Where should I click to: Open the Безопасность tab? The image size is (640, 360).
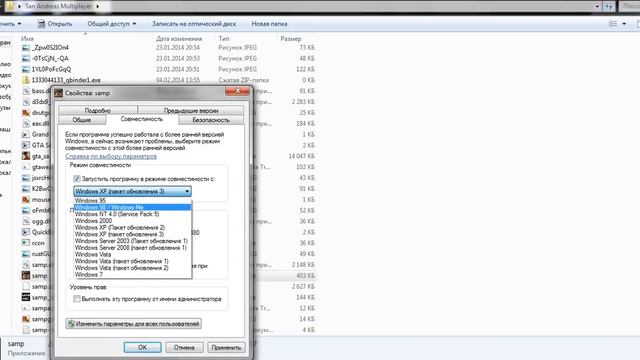(x=211, y=120)
